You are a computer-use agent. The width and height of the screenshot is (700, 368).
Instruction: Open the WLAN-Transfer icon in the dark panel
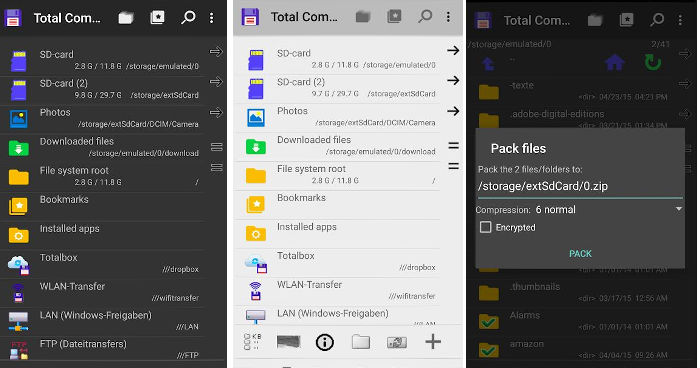[19, 293]
